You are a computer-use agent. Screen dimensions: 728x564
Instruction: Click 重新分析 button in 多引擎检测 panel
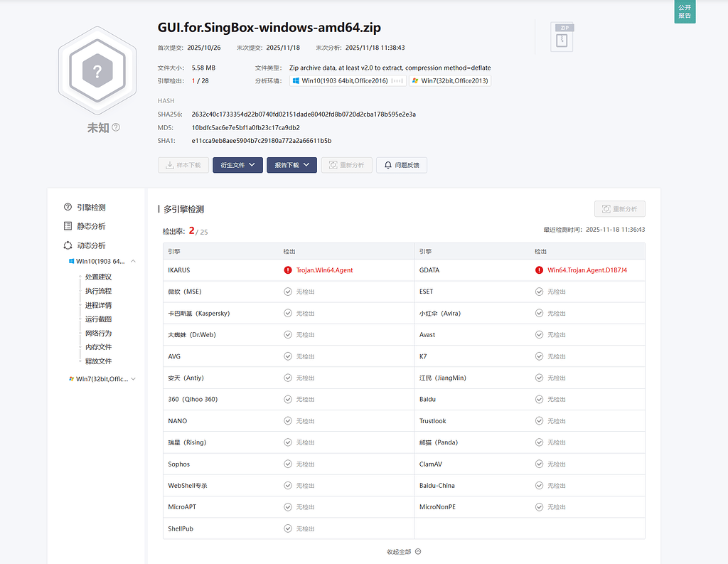click(619, 209)
